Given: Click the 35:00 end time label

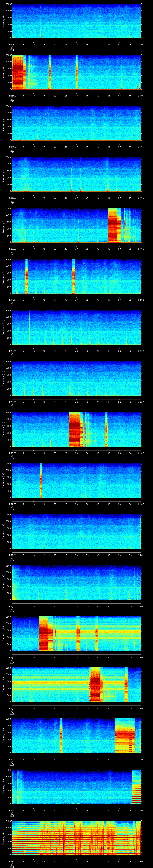Looking at the screenshot, I should (x=141, y=657).
